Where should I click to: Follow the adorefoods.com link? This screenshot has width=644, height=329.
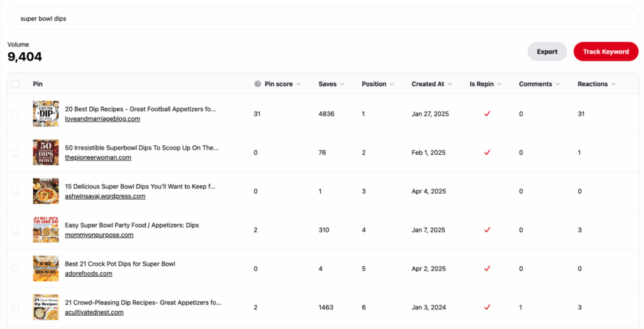[88, 274]
